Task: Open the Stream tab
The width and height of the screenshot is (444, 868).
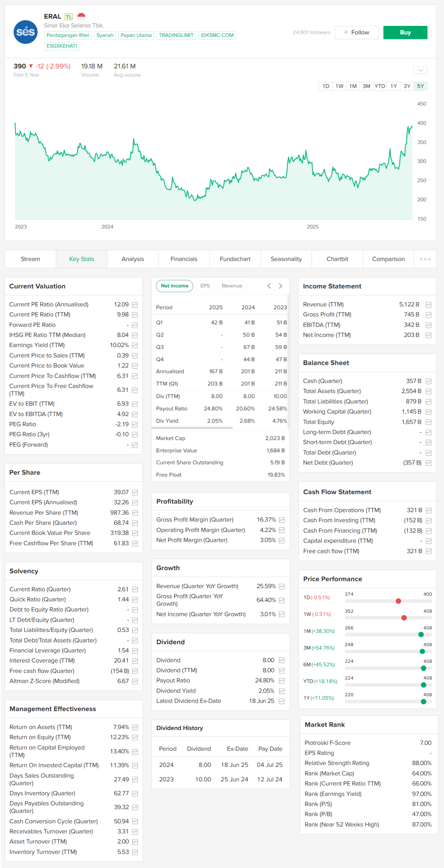Action: click(x=30, y=259)
